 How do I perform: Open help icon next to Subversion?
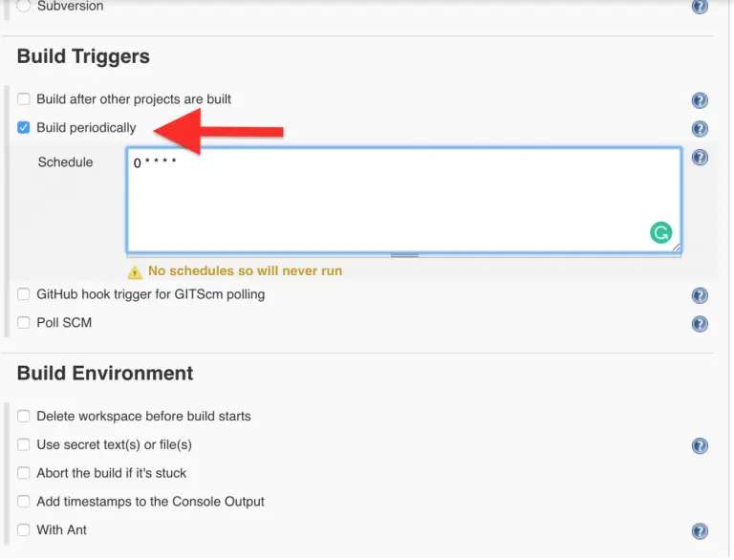pos(700,7)
